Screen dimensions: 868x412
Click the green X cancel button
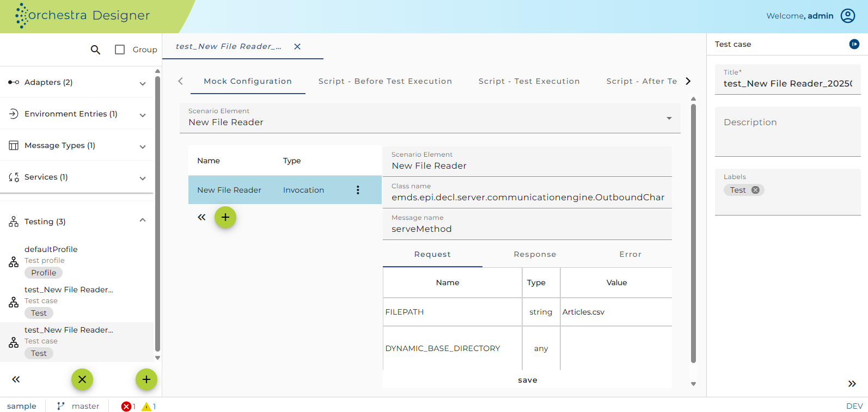pyautogui.click(x=82, y=379)
